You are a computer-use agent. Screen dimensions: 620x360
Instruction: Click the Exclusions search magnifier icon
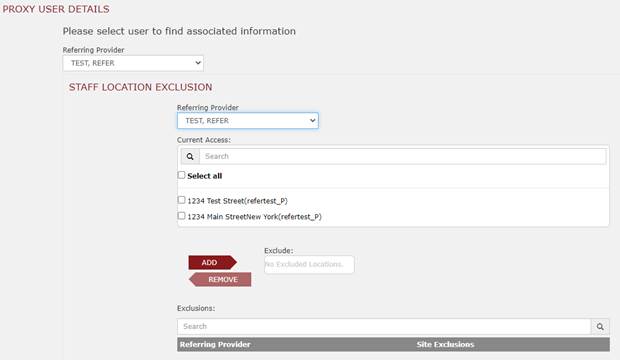pos(600,326)
